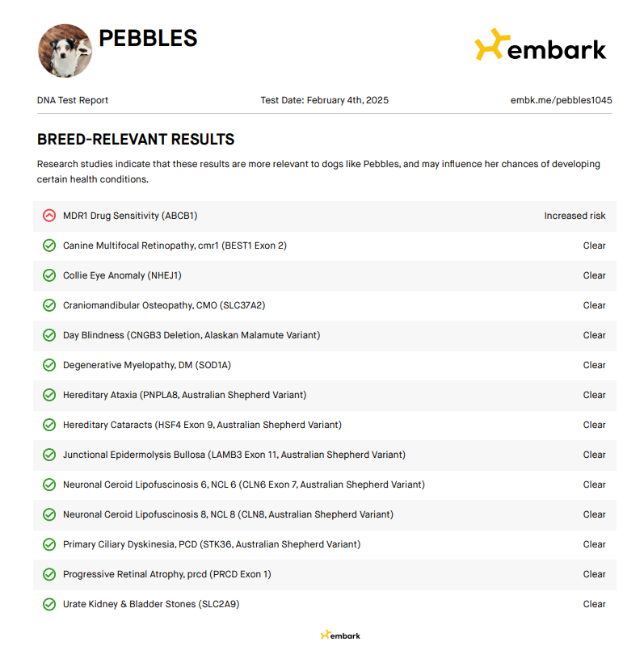The width and height of the screenshot is (644, 667).
Task: Expand the MDR1 Drug Sensitivity result row
Action: 130,216
